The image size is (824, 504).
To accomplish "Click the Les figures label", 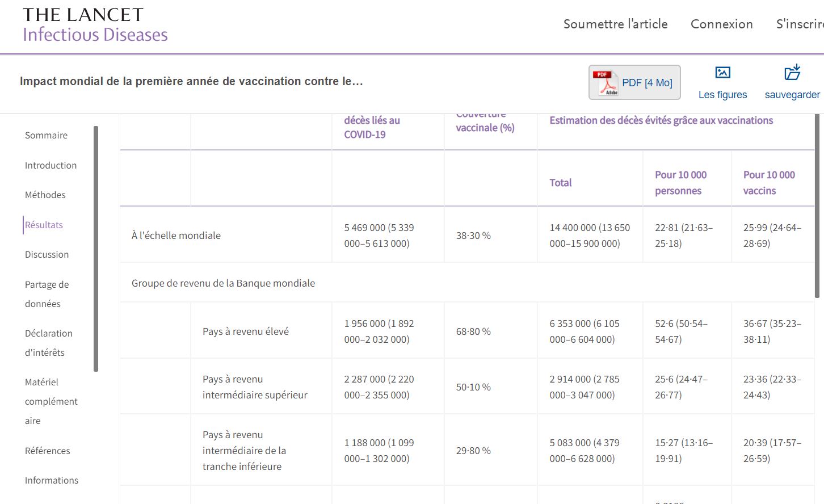I will coord(722,95).
